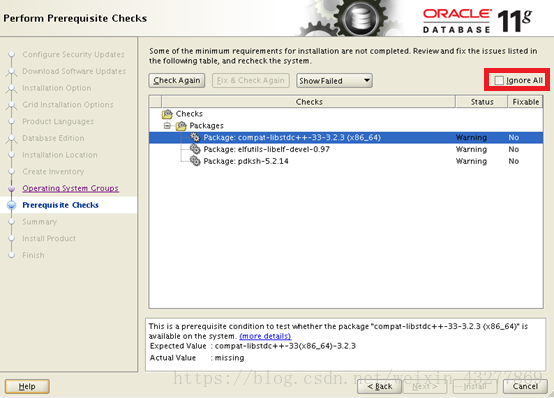Click the No value in the elfutils row
The image size is (554, 398).
(x=514, y=149)
